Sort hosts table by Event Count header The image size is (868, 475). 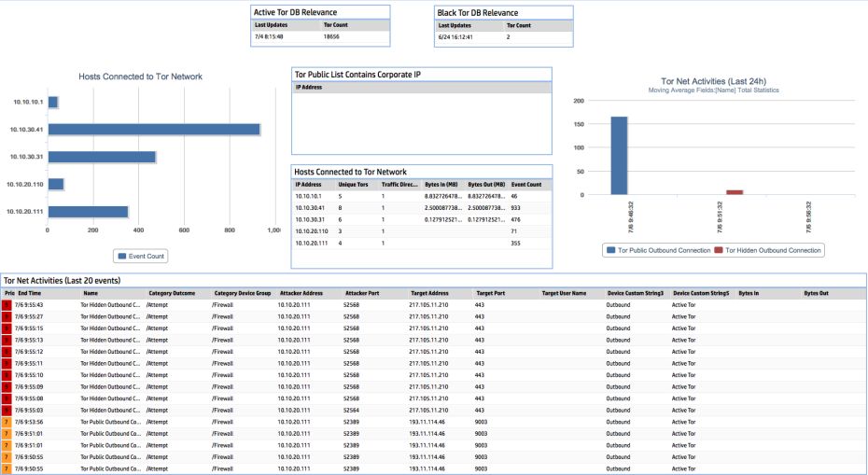[x=526, y=185]
